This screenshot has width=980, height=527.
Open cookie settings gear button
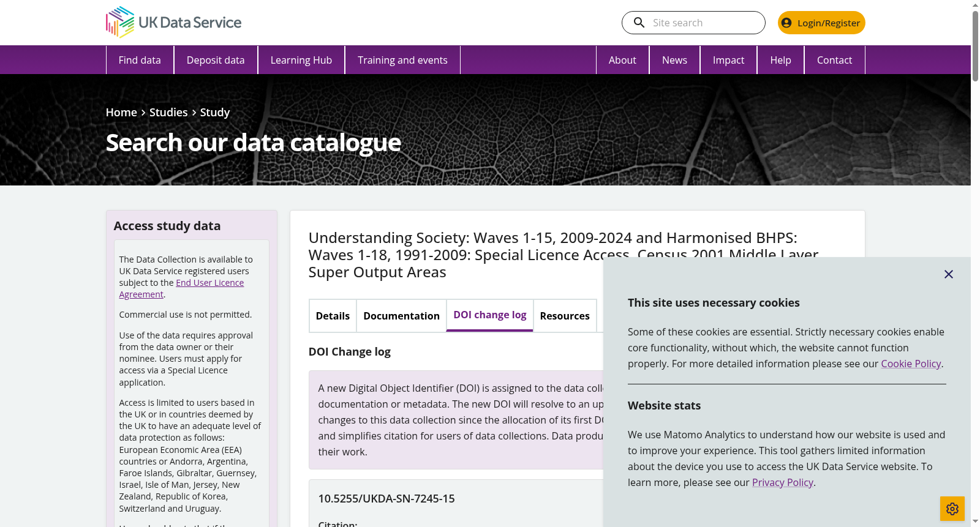pos(952,509)
